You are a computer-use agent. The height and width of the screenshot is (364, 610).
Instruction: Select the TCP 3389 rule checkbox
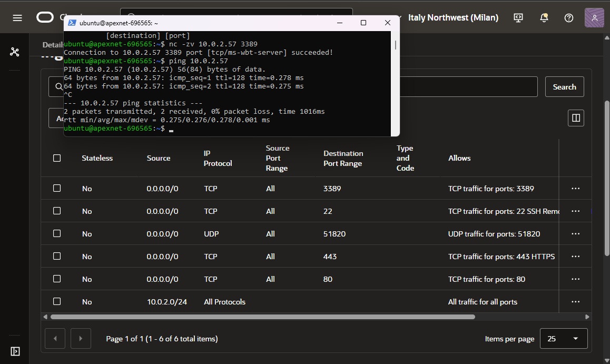click(x=57, y=188)
